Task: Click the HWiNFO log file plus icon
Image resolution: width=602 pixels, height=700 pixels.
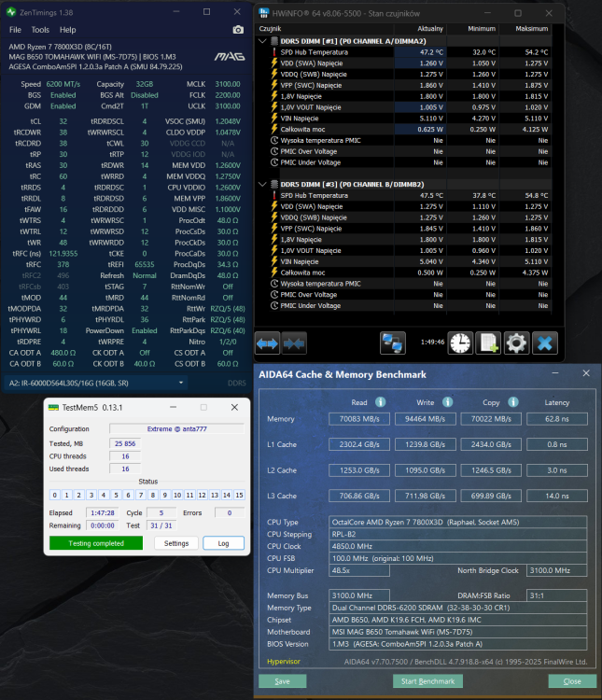Action: point(488,343)
